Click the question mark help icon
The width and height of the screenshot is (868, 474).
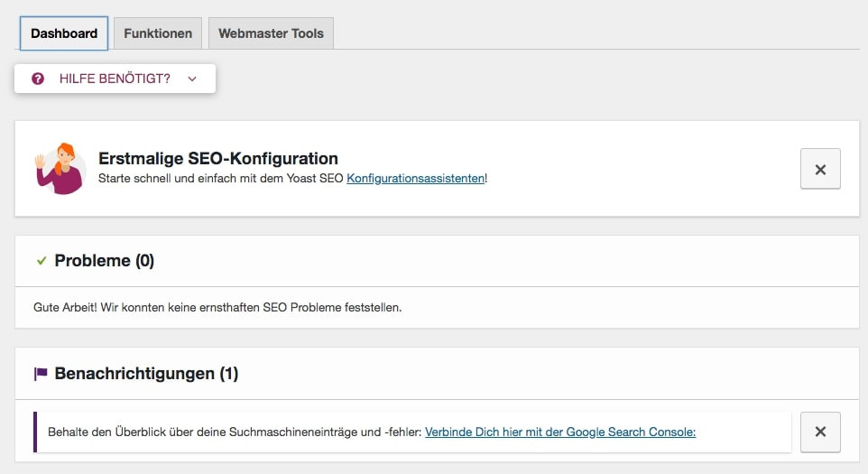pos(38,79)
